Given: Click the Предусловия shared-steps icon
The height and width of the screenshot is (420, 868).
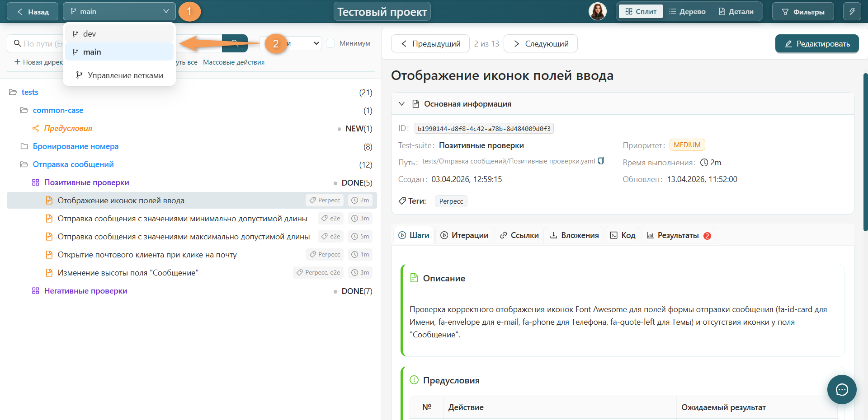Looking at the screenshot, I should pyautogui.click(x=36, y=128).
